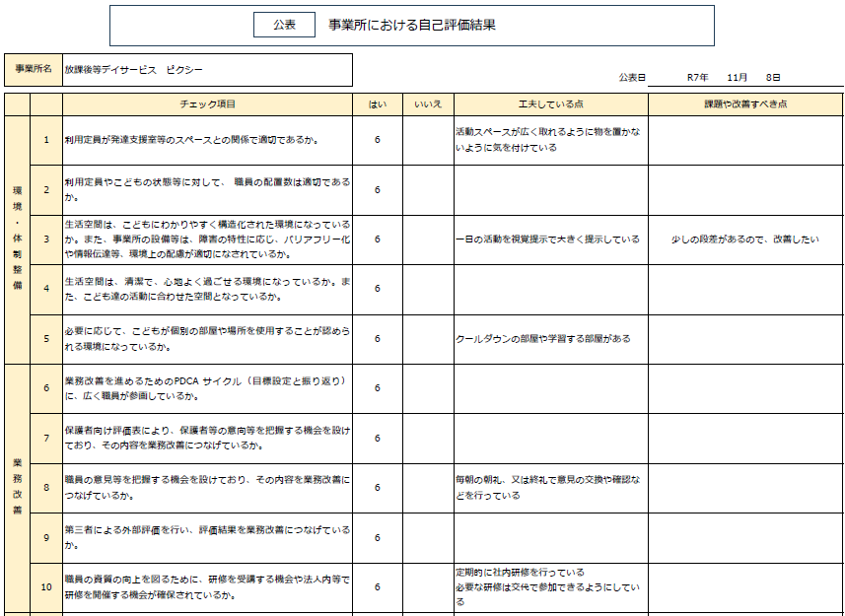
Task: Click row number 5 cell
Action: pyautogui.click(x=46, y=339)
